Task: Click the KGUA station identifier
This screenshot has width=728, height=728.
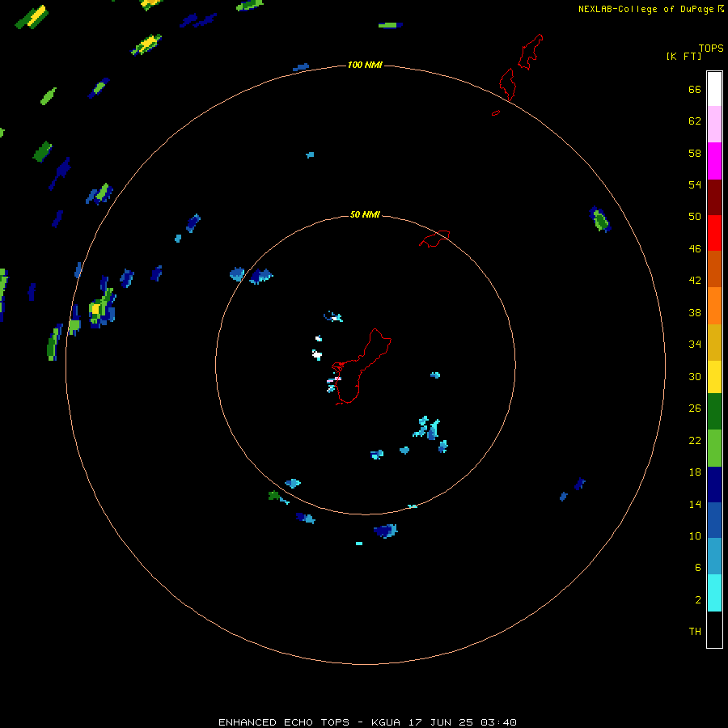Action: pos(385,722)
